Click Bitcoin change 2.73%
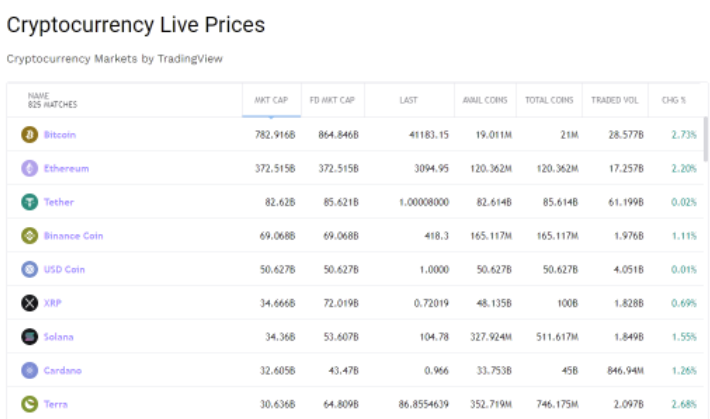This screenshot has height=419, width=710. [684, 135]
